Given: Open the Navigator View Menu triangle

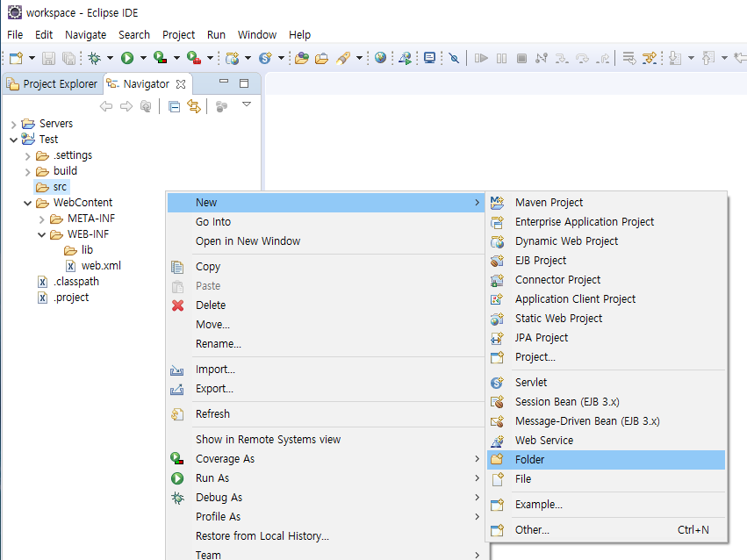Looking at the screenshot, I should 247,104.
